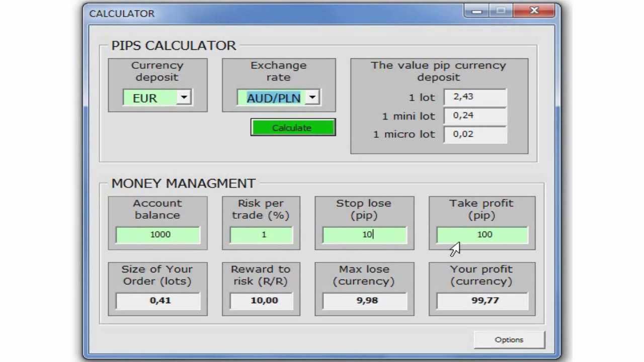Click the Exchange rate label
This screenshot has width=644, height=362.
click(278, 71)
